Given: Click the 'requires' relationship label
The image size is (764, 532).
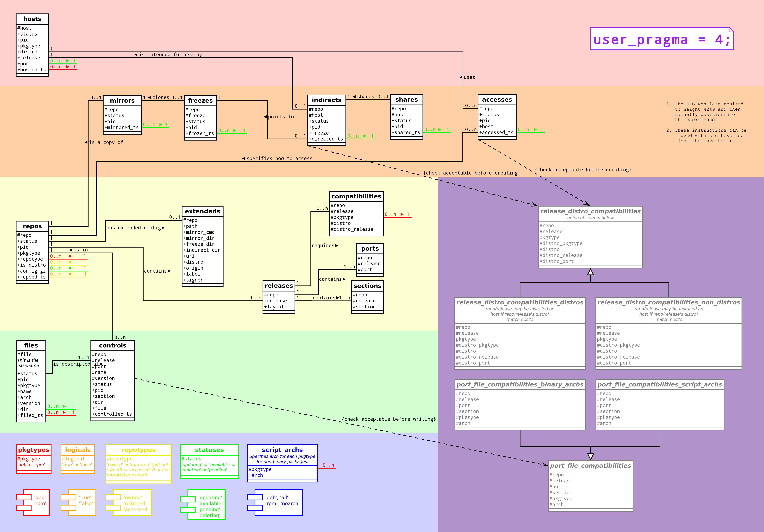Looking at the screenshot, I should pos(323,246).
